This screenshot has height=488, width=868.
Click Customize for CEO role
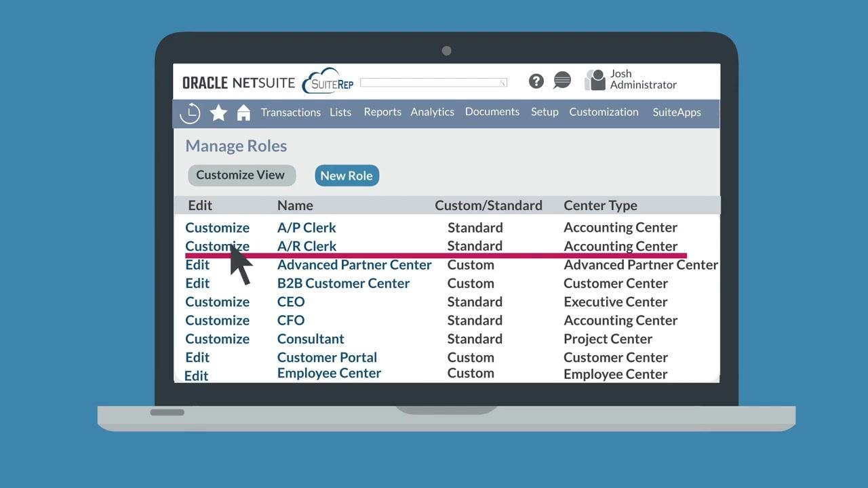(217, 302)
